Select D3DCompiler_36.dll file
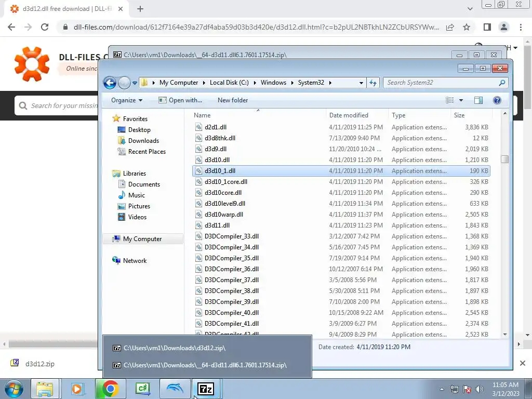The height and width of the screenshot is (399, 532). click(x=341, y=269)
